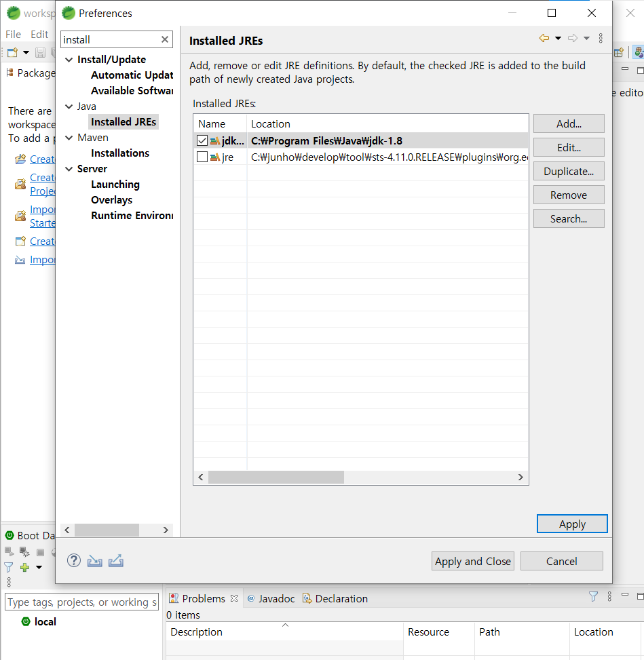Image resolution: width=644 pixels, height=660 pixels.
Task: Click the export preferences icon
Action: [116, 561]
